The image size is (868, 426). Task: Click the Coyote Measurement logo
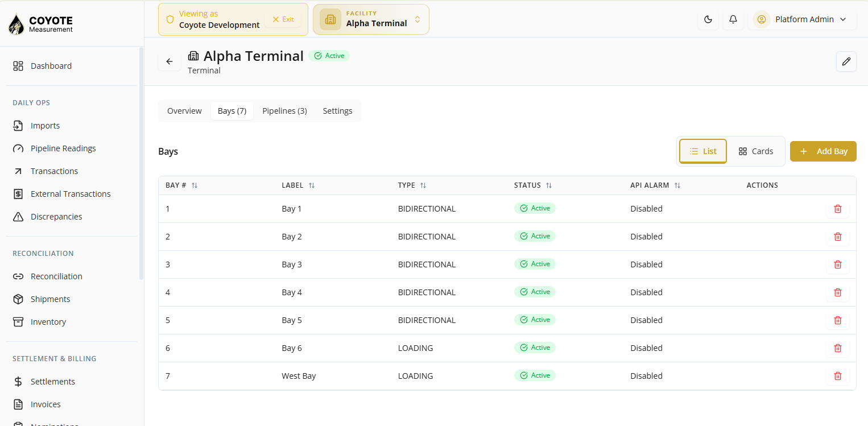(40, 23)
